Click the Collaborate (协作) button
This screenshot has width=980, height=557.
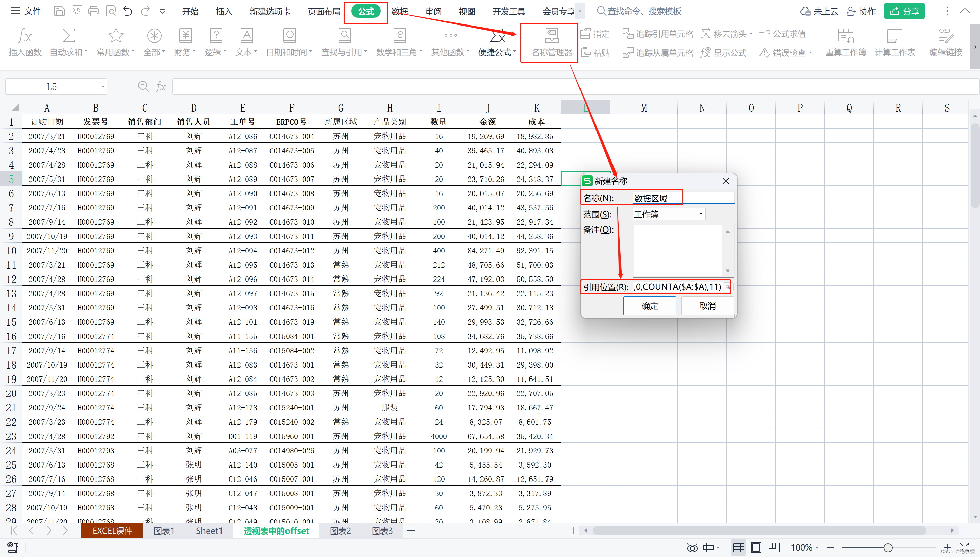pyautogui.click(x=861, y=12)
